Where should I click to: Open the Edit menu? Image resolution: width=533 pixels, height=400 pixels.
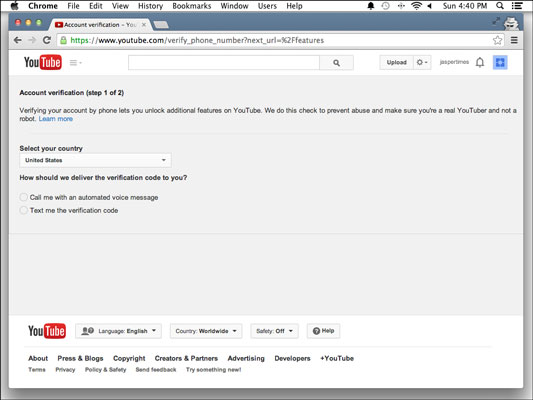(96, 6)
